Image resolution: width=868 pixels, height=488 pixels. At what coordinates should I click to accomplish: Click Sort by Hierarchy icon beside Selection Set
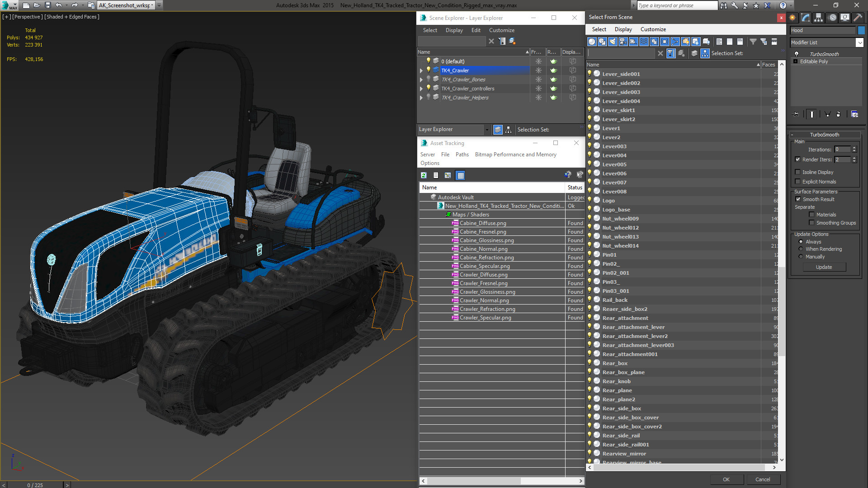click(705, 53)
